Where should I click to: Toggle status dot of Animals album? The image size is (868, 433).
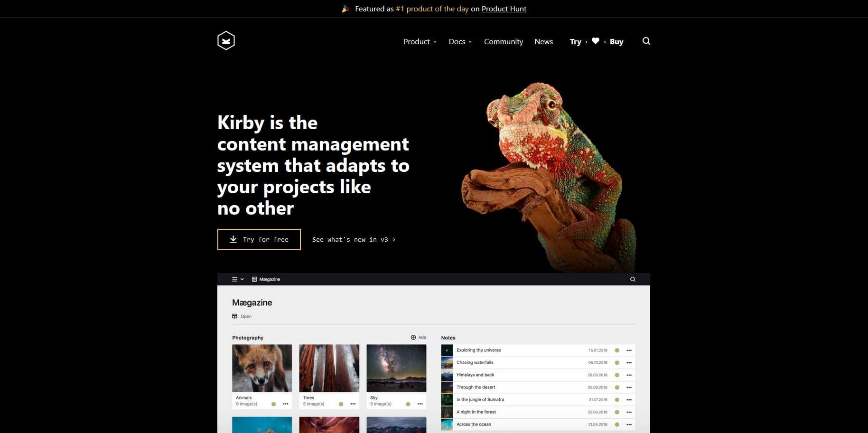click(273, 404)
